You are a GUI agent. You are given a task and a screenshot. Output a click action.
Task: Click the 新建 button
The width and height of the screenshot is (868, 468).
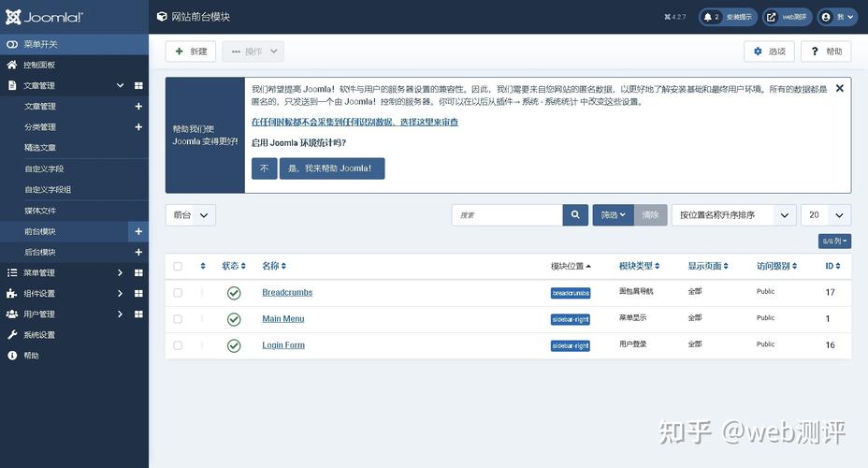tap(191, 51)
